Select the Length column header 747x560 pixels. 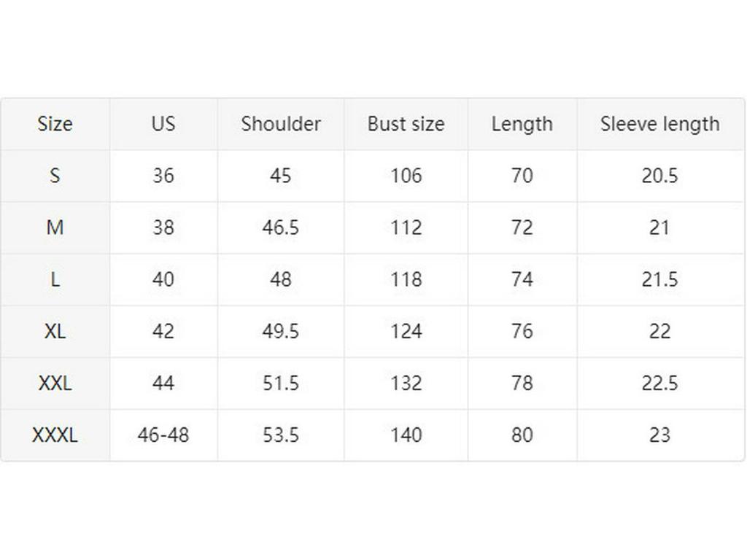pos(522,124)
